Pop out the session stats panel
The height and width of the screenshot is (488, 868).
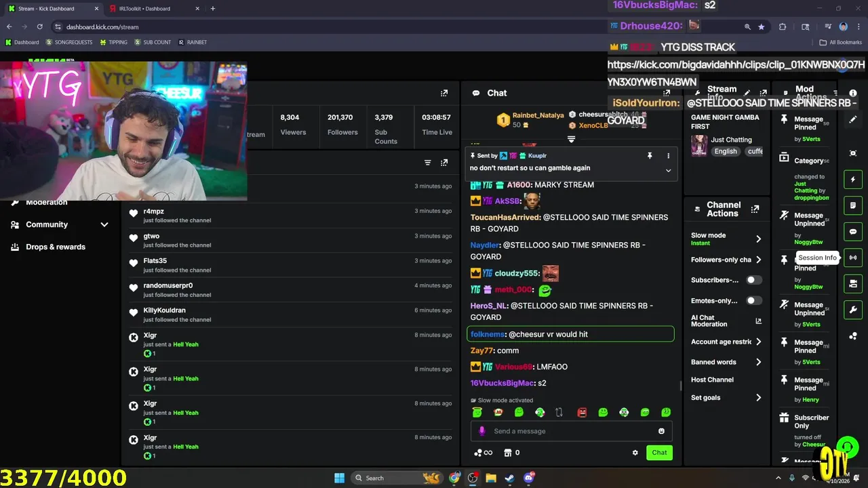coord(444,93)
